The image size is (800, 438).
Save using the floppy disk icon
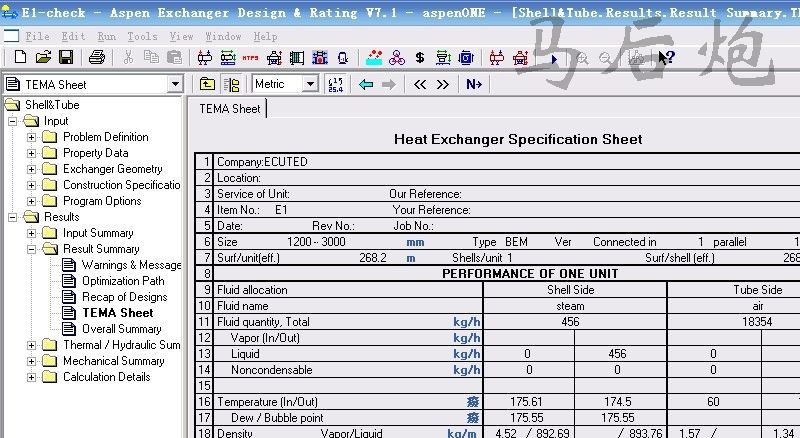click(x=65, y=58)
